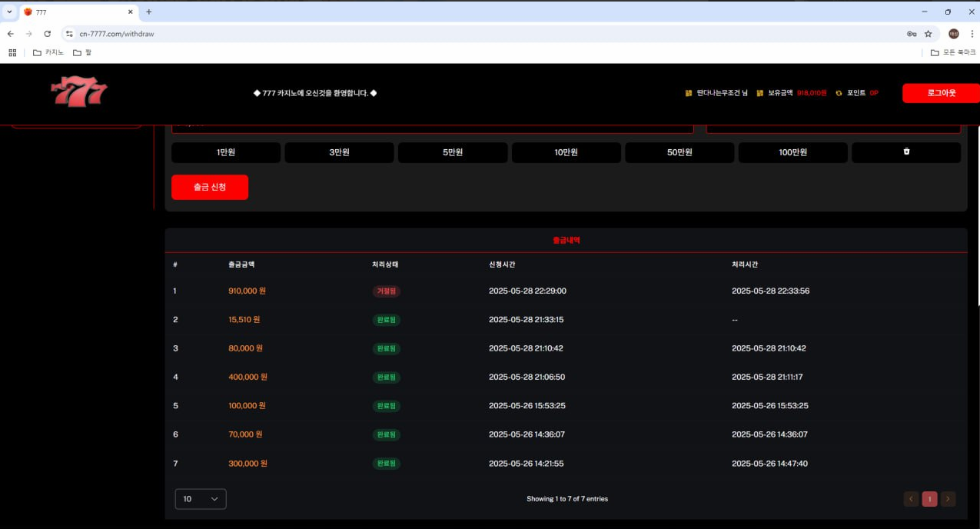The width and height of the screenshot is (980, 529).
Task: Click the 777 casino logo
Action: pyautogui.click(x=79, y=92)
